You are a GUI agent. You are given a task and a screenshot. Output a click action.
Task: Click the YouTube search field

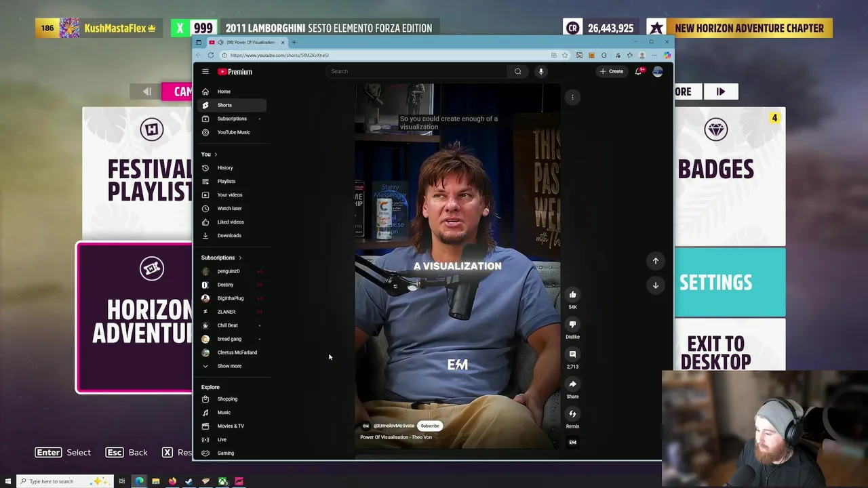click(x=417, y=71)
